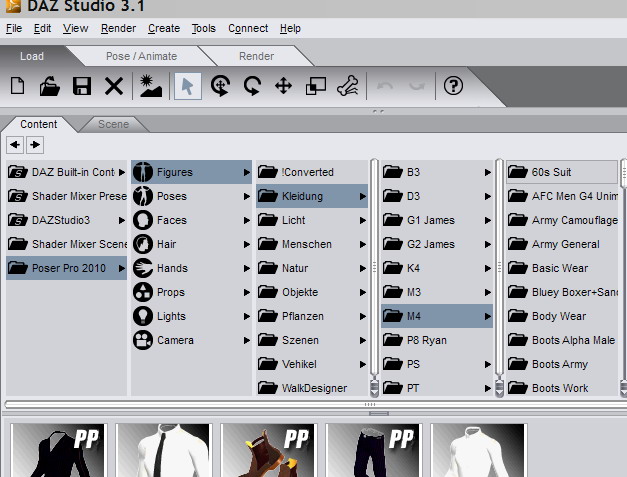Click the Delete X toolbar icon
Screen dimensions: 627x477
tap(114, 86)
